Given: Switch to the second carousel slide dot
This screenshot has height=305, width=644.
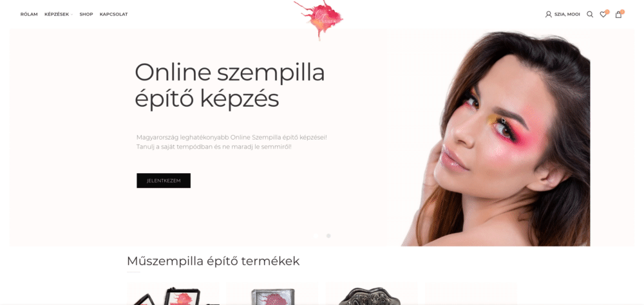Looking at the screenshot, I should 328,236.
